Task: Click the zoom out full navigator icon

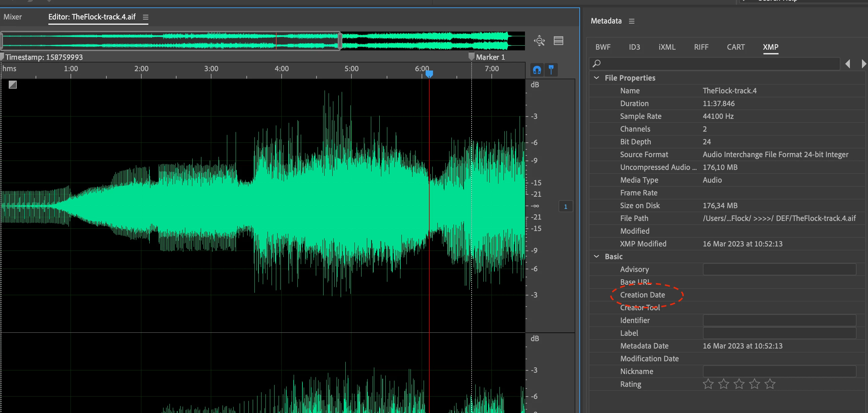Action: click(539, 41)
